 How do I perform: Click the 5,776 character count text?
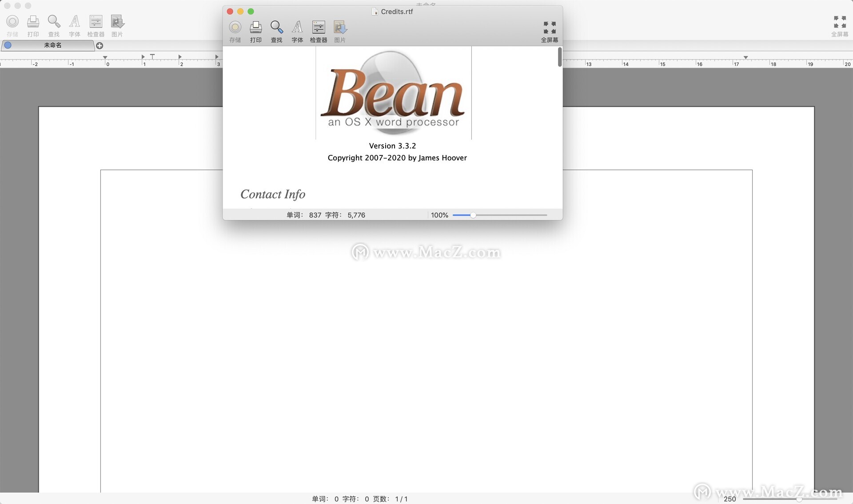coord(356,215)
